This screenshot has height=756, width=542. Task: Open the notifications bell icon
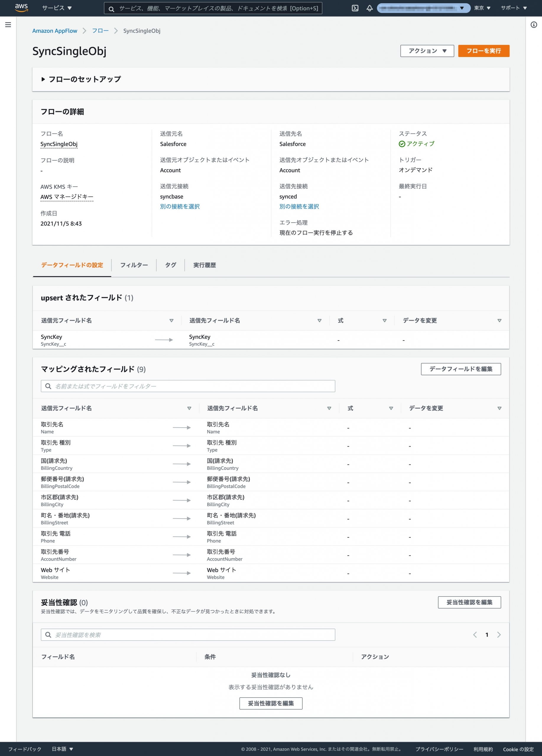(x=369, y=8)
